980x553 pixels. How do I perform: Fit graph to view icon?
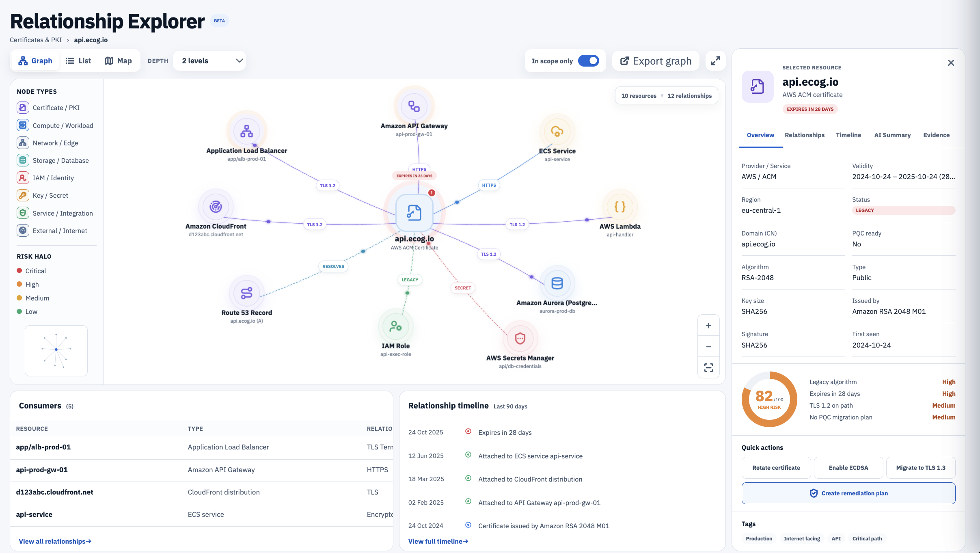tap(708, 368)
